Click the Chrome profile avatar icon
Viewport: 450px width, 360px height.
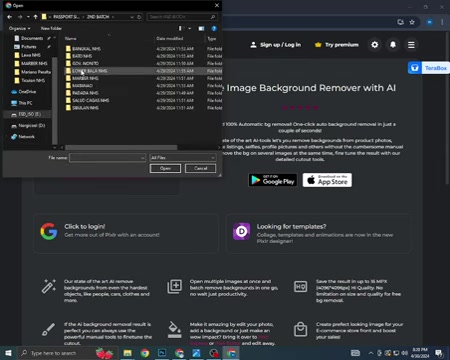pos(429,22)
